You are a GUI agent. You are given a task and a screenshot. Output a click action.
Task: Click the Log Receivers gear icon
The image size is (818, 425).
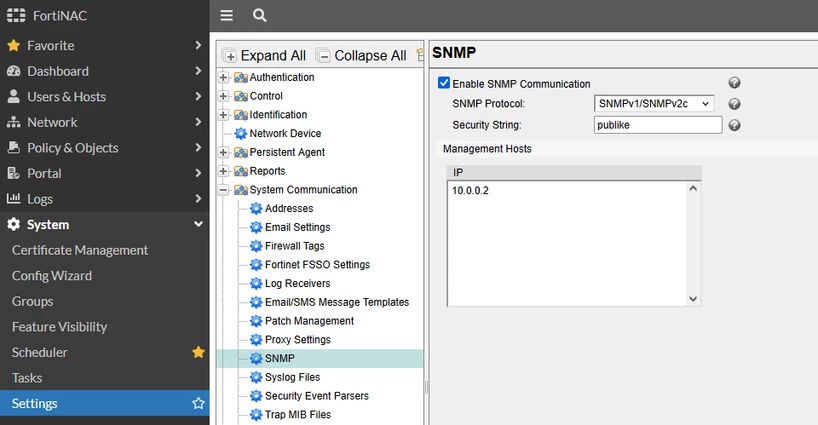256,284
